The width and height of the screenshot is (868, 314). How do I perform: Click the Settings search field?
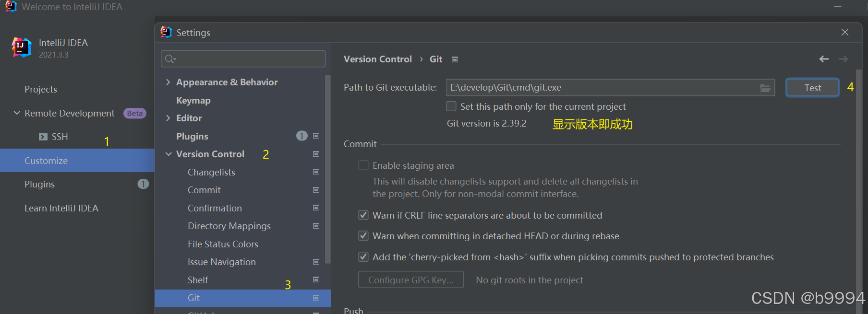click(243, 59)
